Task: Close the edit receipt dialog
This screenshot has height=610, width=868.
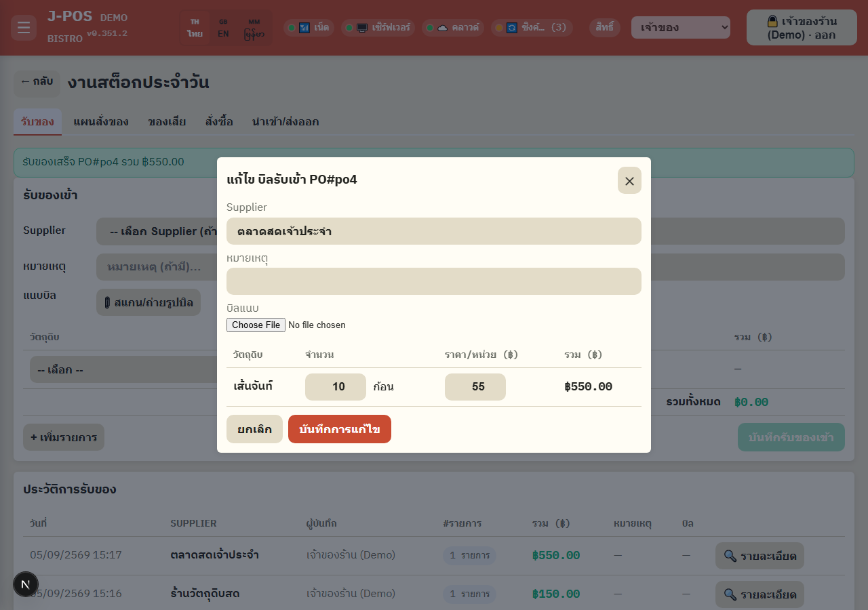Action: pyautogui.click(x=629, y=180)
